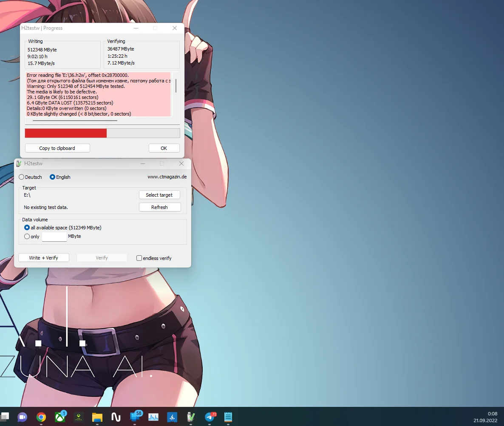Open the white wave logo app
Viewport: 504px width, 426px height.
116,417
